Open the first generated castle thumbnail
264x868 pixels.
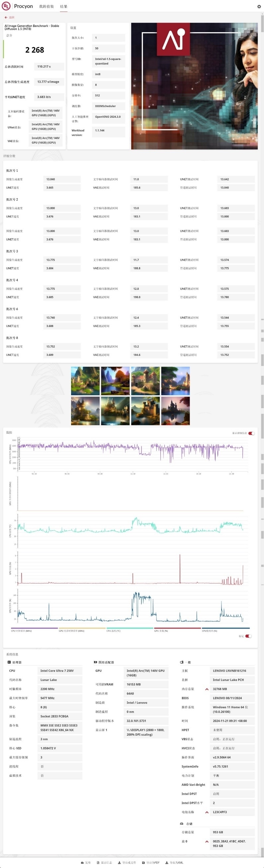pyautogui.click(x=85, y=381)
